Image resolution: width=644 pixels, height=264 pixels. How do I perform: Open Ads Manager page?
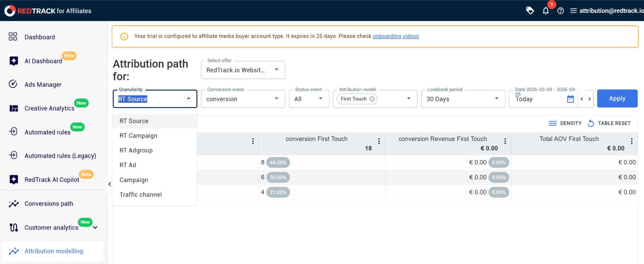[43, 85]
